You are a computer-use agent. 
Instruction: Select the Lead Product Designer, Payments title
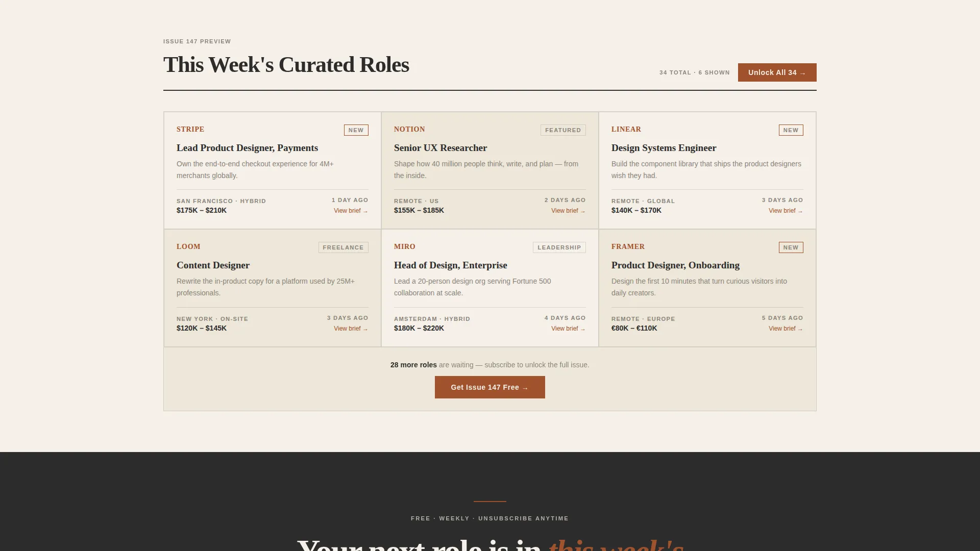coord(247,148)
